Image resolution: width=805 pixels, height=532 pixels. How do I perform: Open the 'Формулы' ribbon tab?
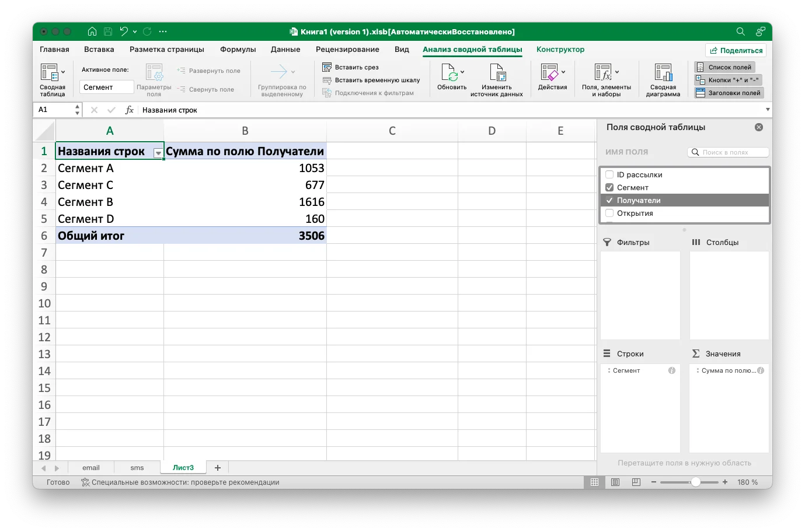tap(238, 50)
